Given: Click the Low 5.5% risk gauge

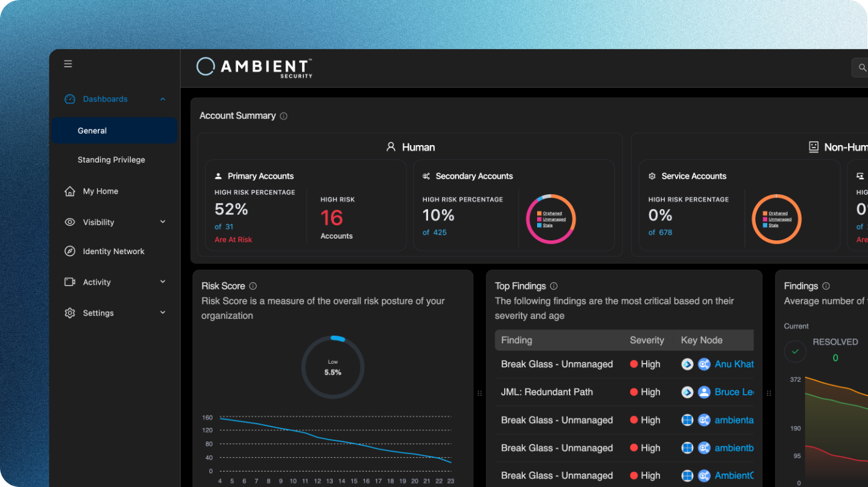Looking at the screenshot, I should 333,367.
